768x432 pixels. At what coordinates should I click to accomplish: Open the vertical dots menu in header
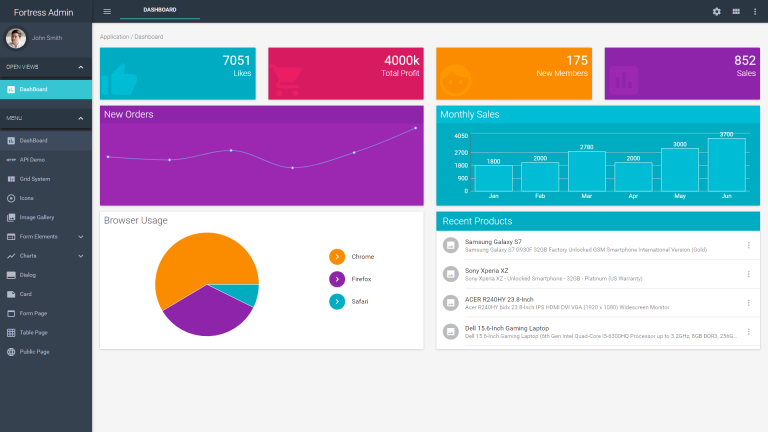pos(755,11)
